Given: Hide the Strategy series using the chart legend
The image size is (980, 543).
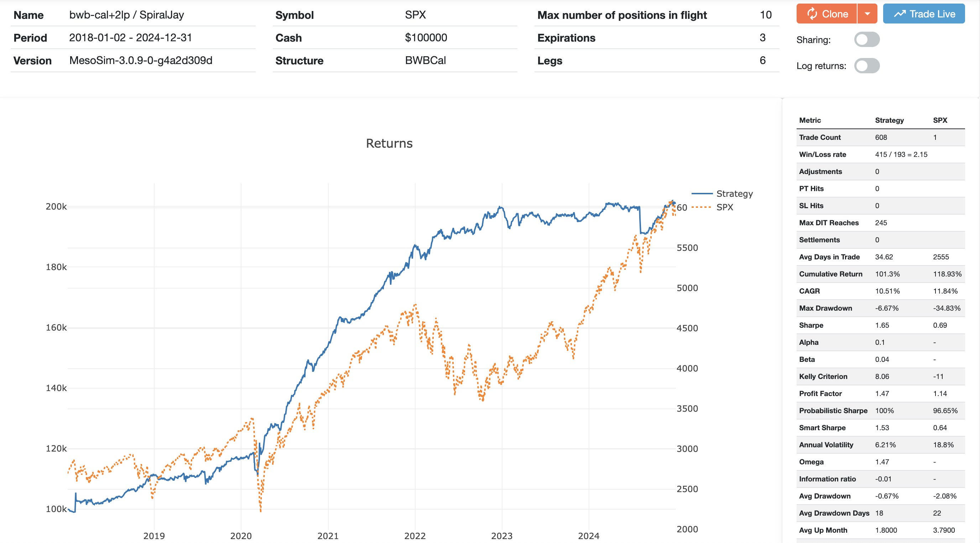Looking at the screenshot, I should pyautogui.click(x=734, y=193).
